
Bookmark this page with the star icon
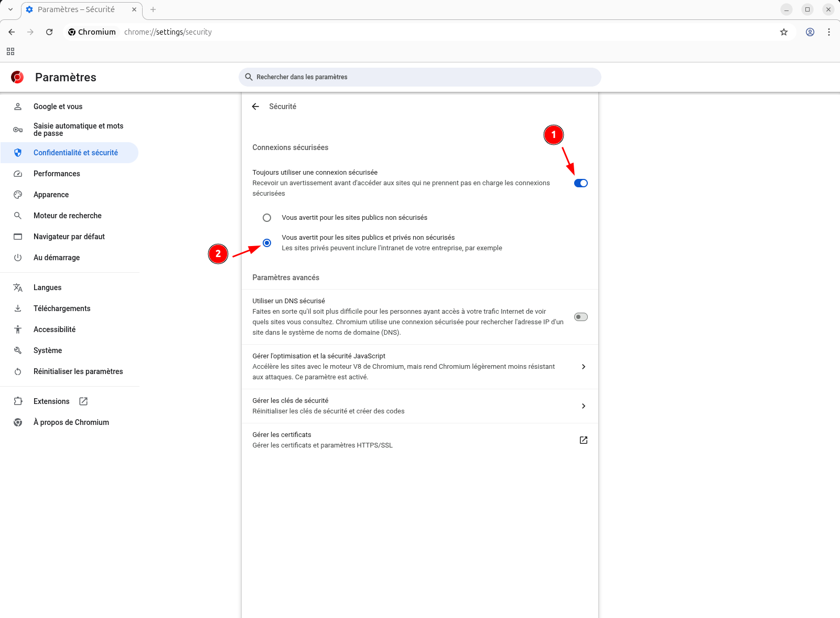pyautogui.click(x=784, y=32)
